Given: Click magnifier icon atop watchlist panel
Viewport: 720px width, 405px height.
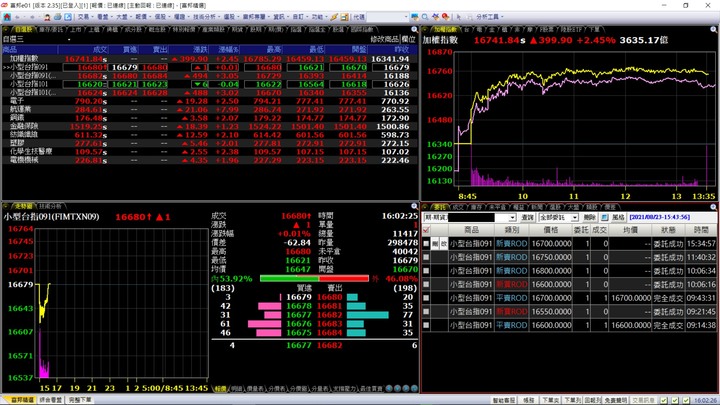Looking at the screenshot, I should click(414, 29).
